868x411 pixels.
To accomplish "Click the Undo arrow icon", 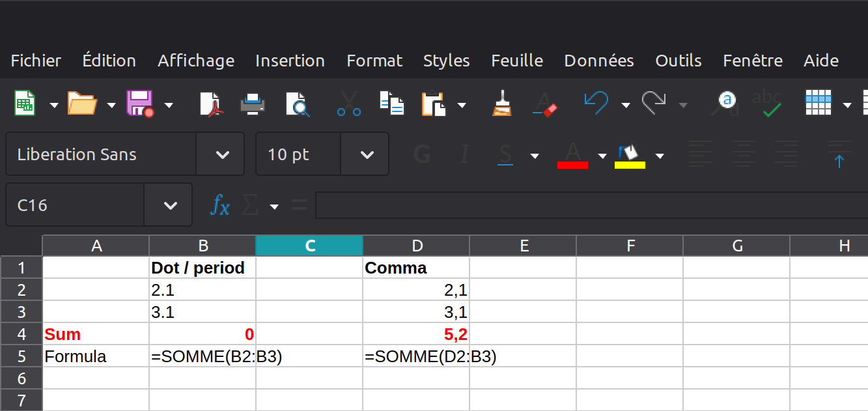I will tap(596, 104).
